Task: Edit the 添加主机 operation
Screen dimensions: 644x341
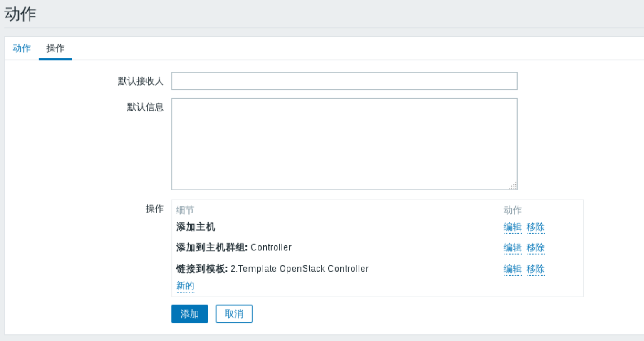Action: point(512,227)
